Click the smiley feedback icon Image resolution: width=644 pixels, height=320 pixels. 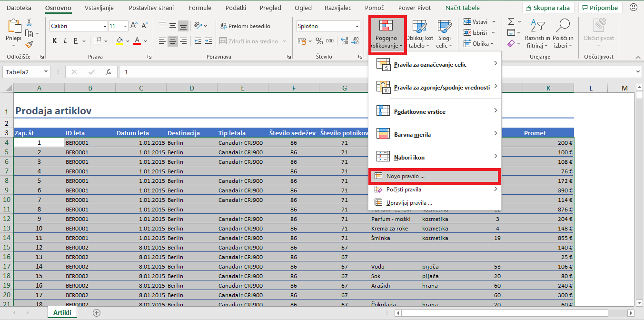634,8
